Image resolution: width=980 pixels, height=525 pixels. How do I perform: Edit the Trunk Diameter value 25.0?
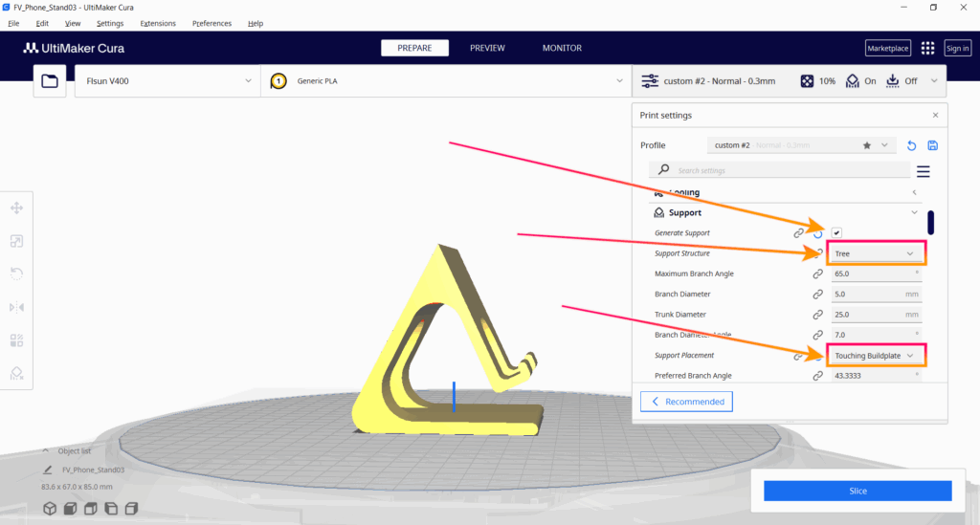pos(877,315)
